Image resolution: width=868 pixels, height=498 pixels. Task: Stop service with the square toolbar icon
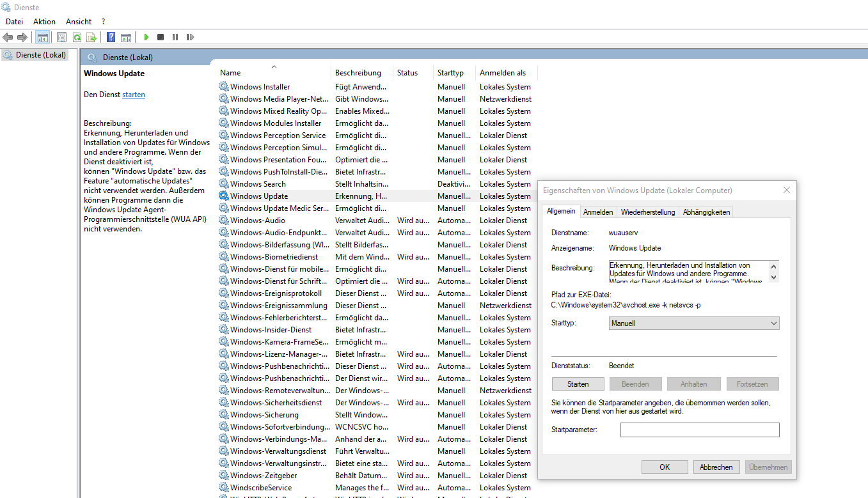[x=161, y=37]
